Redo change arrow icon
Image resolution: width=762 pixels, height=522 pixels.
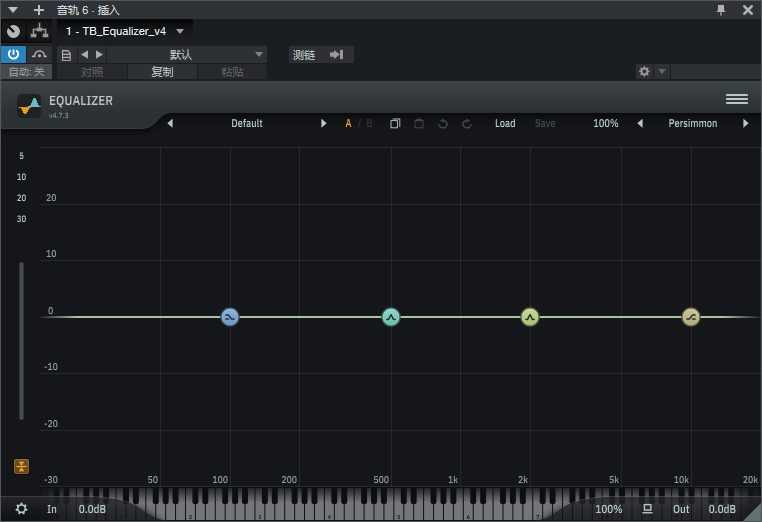click(467, 123)
